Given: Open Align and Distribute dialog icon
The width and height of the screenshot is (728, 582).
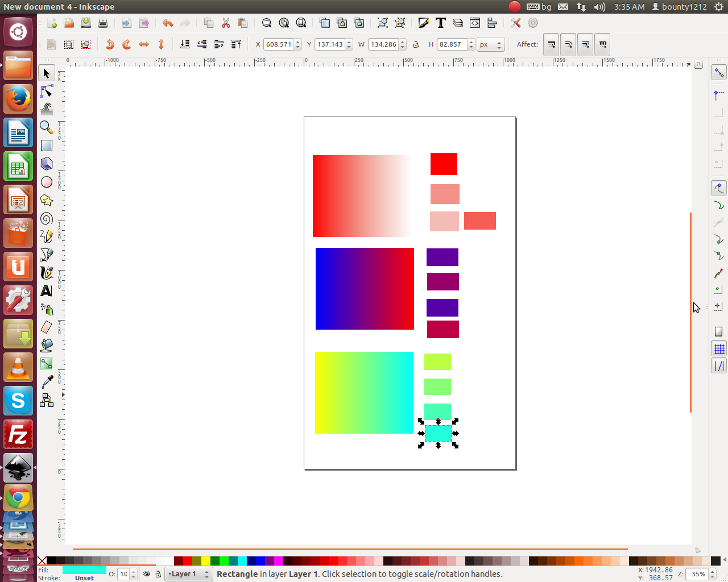Looking at the screenshot, I should (492, 23).
